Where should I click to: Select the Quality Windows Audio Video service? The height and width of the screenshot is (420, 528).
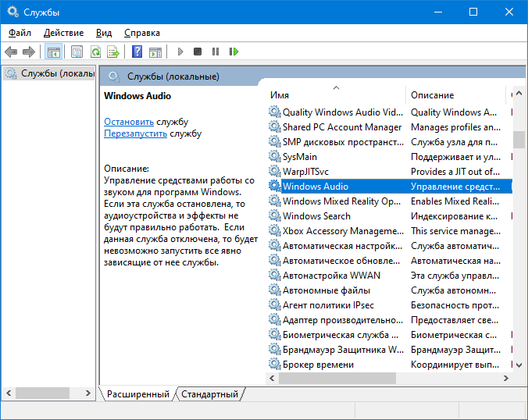click(x=390, y=112)
